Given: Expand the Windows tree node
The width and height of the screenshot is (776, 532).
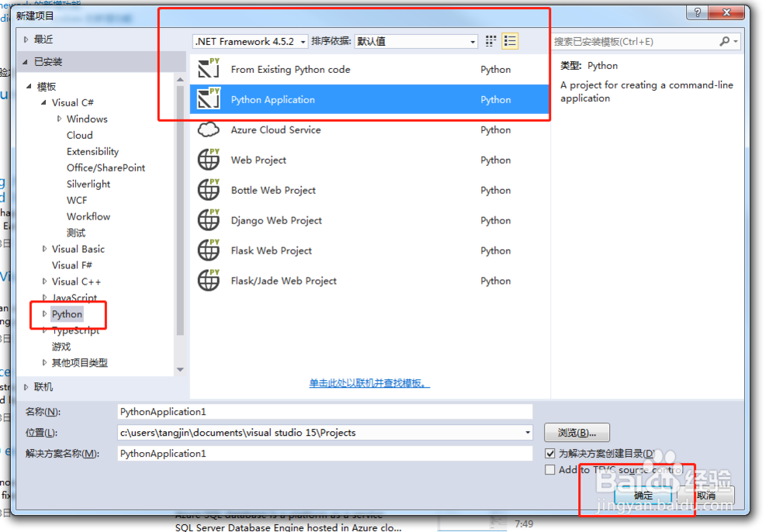Looking at the screenshot, I should click(60, 119).
